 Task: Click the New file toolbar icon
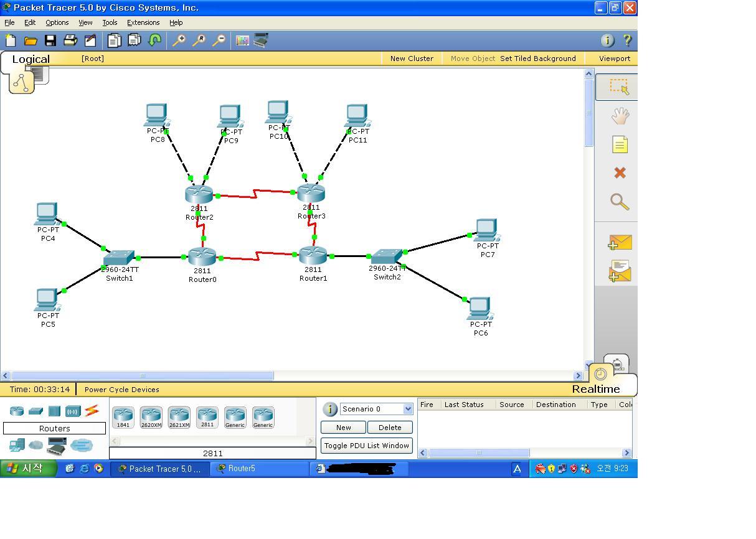point(11,40)
